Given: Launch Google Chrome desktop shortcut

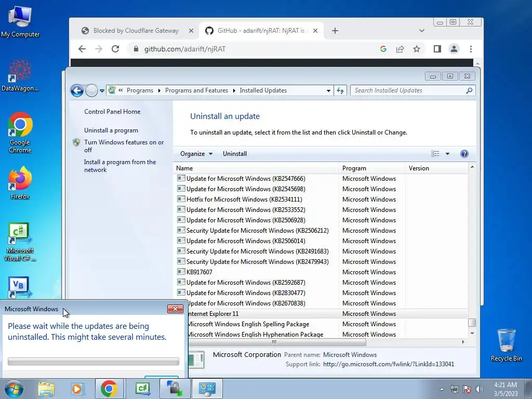Looking at the screenshot, I should pyautogui.click(x=20, y=132).
